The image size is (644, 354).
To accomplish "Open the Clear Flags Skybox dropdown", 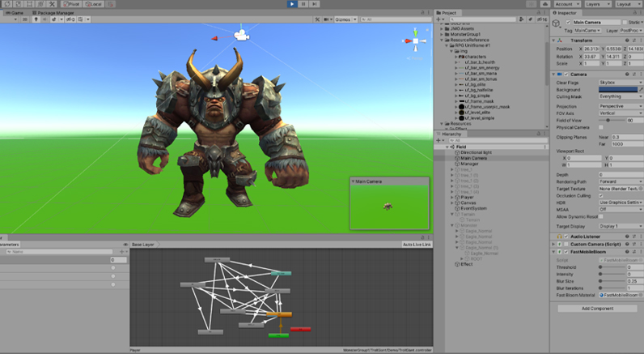I will [620, 82].
